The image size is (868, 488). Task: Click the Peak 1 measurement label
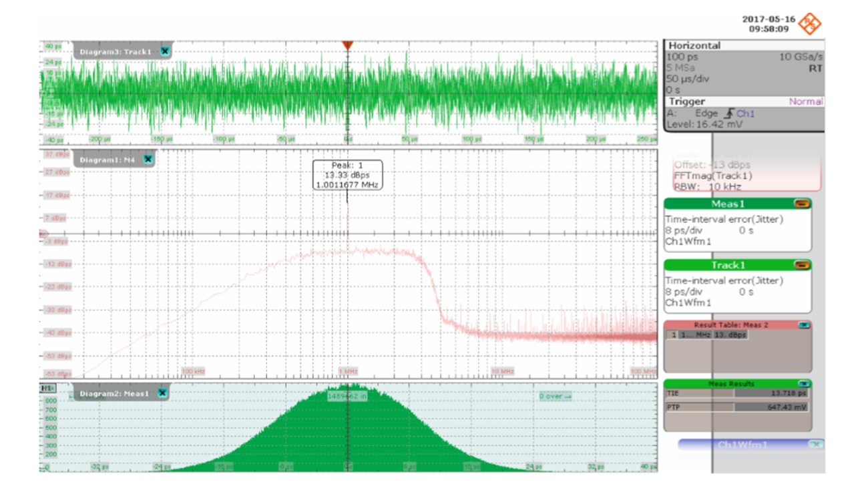(x=347, y=175)
